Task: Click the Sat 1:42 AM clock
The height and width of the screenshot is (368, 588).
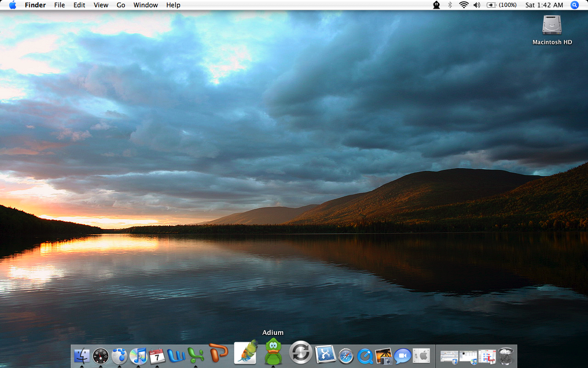Action: (544, 5)
